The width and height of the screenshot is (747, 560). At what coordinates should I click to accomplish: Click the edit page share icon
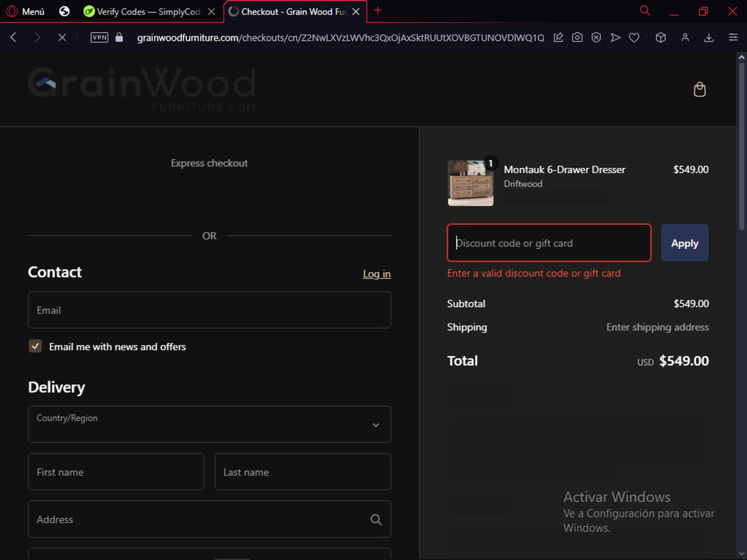[x=558, y=37]
